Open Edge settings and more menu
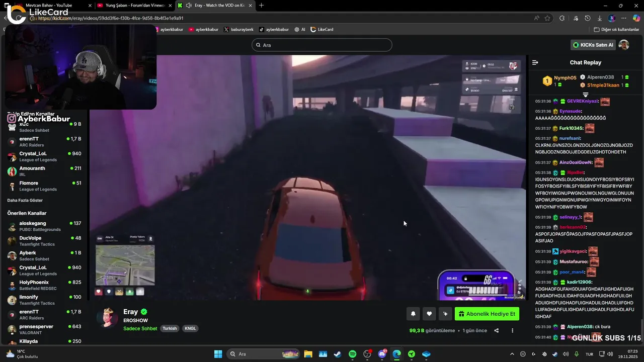The height and width of the screenshot is (362, 644). coord(624,18)
